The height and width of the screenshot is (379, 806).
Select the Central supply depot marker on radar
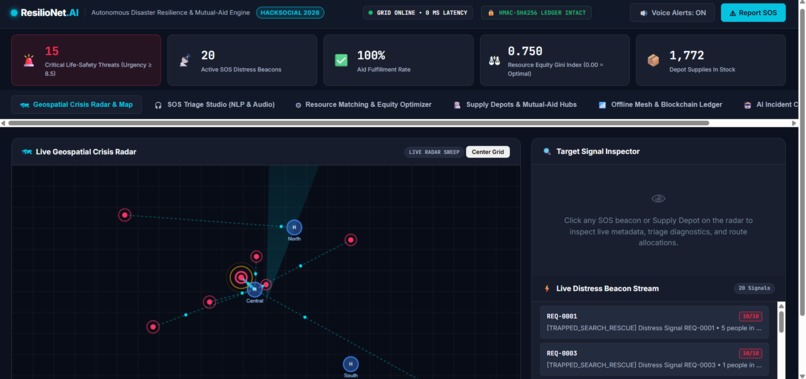254,290
